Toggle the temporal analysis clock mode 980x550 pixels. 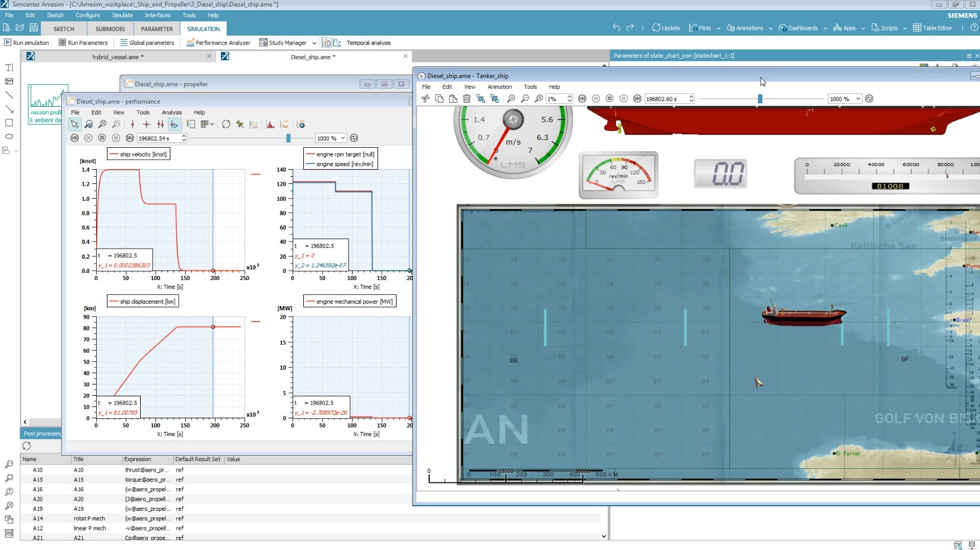coord(326,43)
